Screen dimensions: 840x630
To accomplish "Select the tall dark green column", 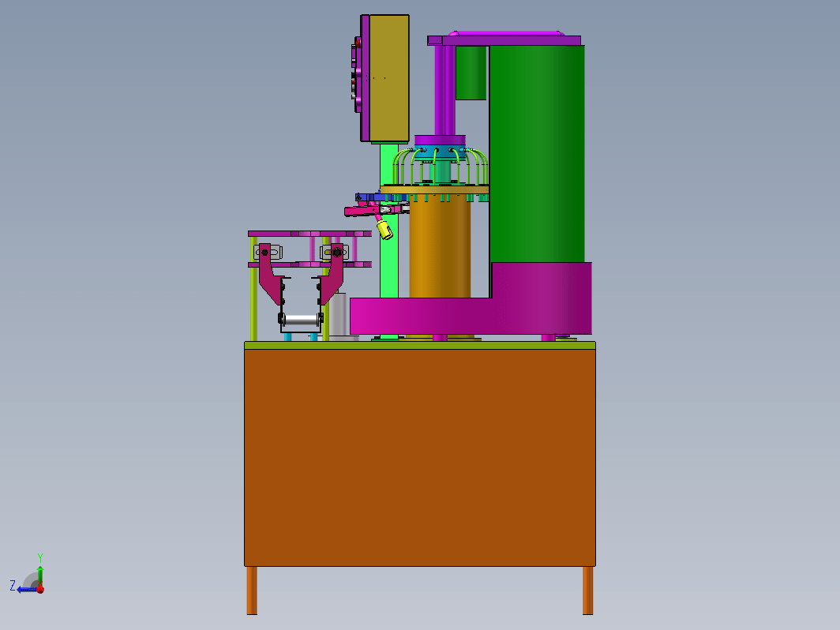I will [x=537, y=154].
